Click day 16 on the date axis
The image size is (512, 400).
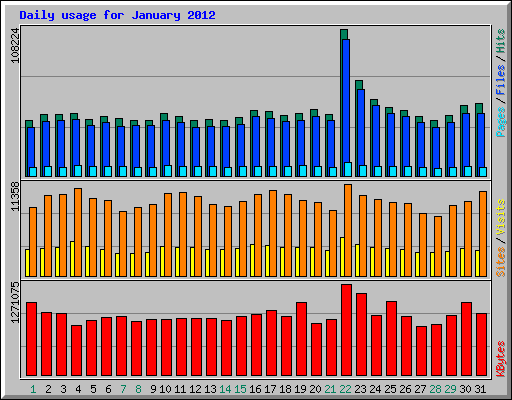click(x=255, y=389)
